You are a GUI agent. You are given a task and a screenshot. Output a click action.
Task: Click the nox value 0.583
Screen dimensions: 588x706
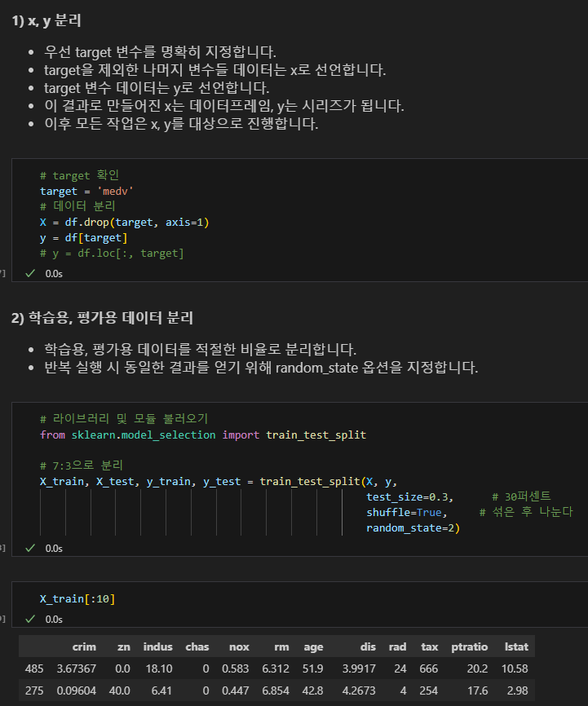coord(235,668)
